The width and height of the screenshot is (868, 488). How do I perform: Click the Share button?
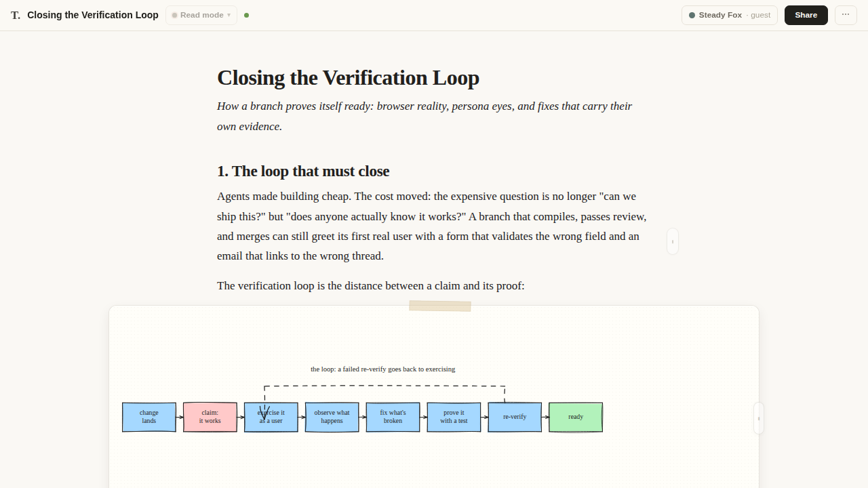(806, 15)
